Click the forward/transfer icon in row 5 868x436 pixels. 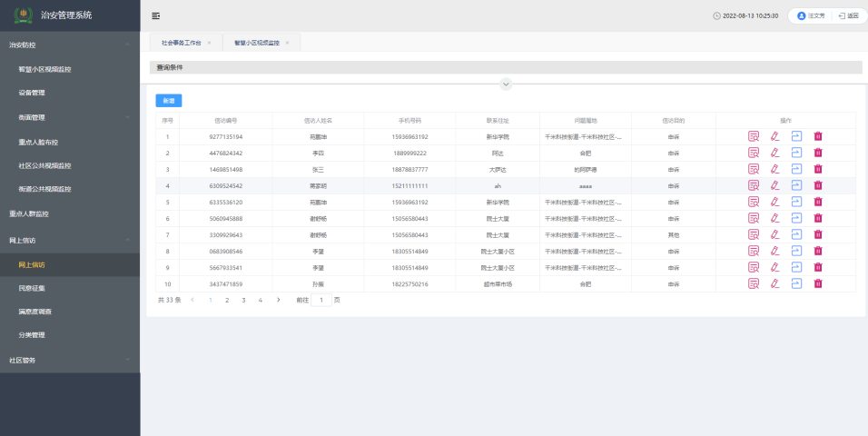(x=796, y=202)
